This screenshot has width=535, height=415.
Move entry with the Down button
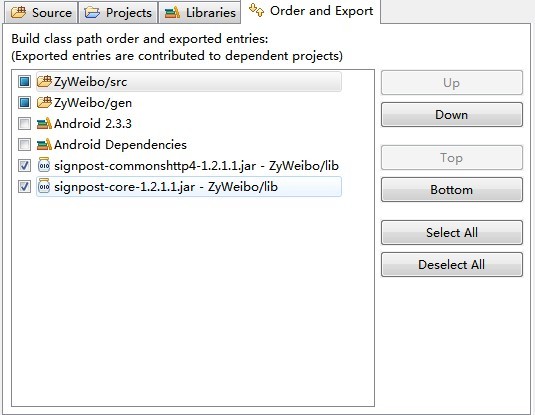click(x=452, y=115)
